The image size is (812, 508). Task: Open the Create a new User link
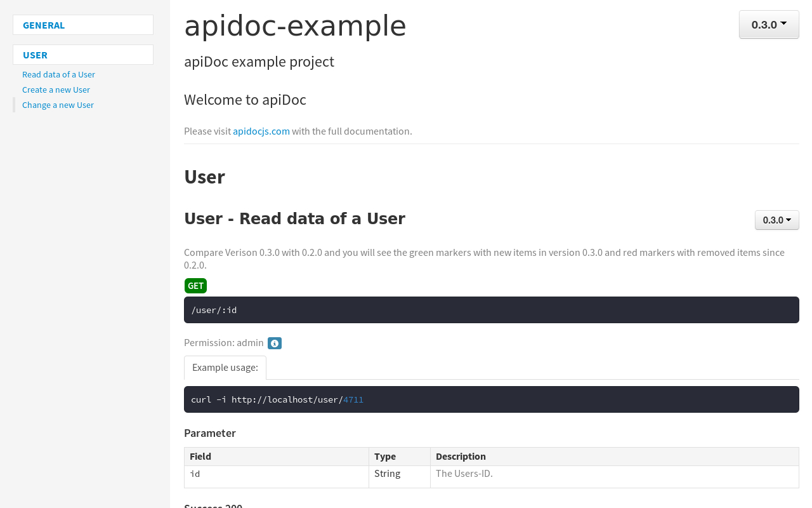[56, 90]
